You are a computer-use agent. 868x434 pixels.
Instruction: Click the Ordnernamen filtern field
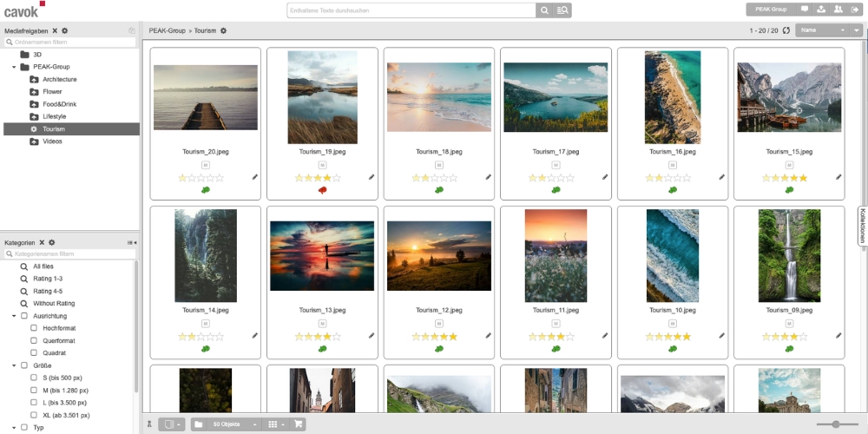(x=69, y=42)
